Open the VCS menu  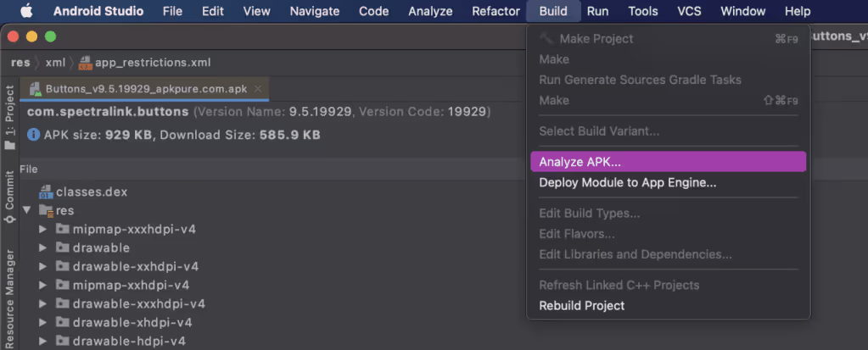click(689, 11)
